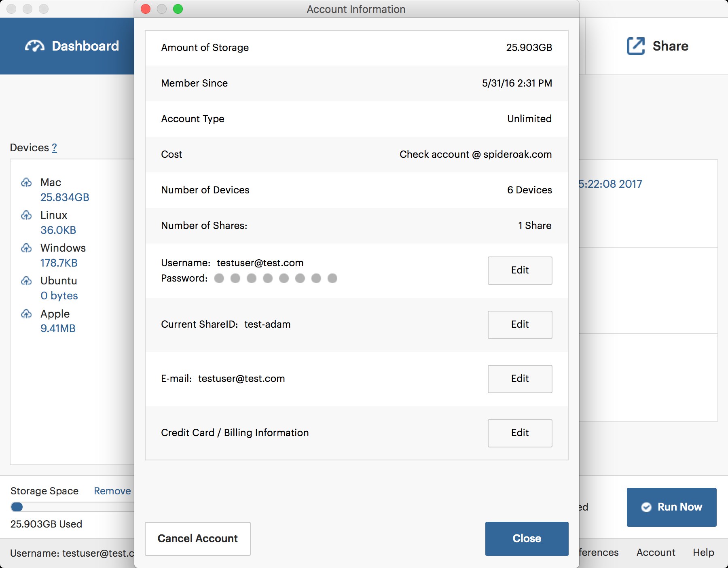Edit the username and password
728x568 pixels.
click(x=520, y=270)
